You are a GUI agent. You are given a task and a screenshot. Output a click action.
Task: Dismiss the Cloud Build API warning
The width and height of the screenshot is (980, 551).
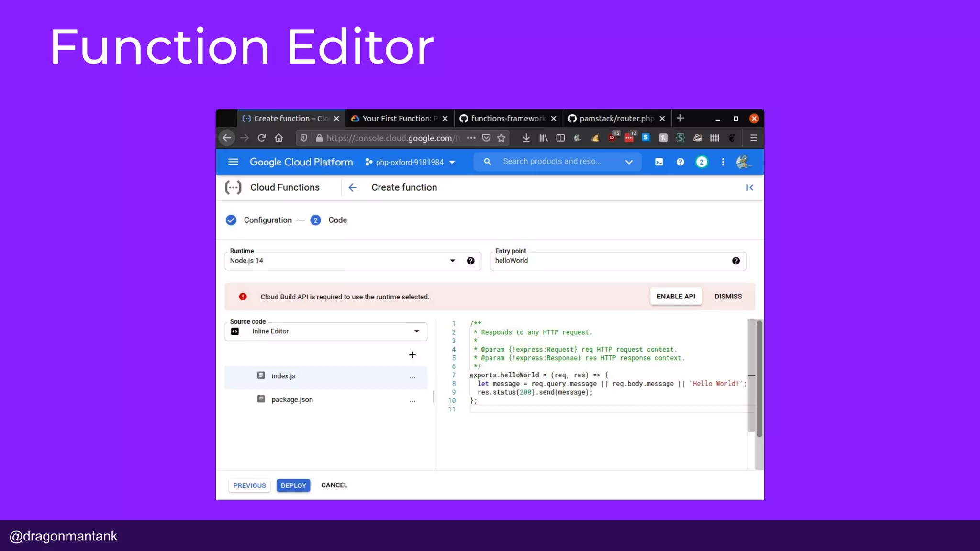728,297
